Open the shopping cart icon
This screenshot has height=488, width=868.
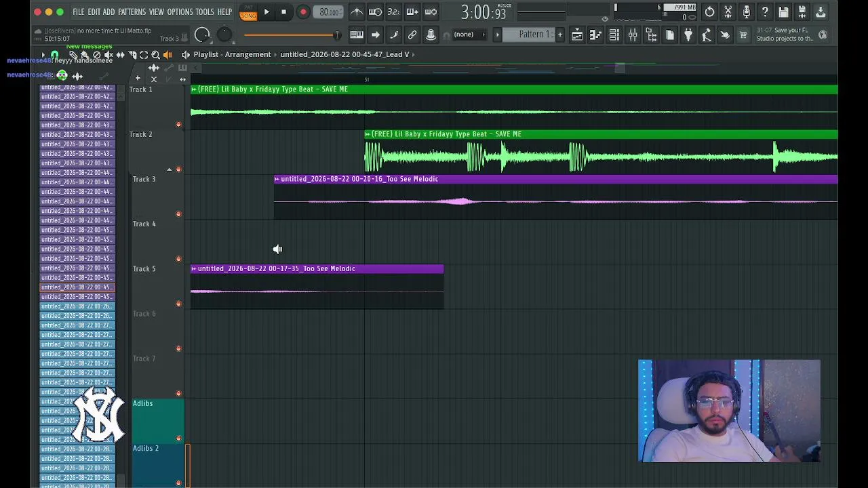[x=743, y=35]
